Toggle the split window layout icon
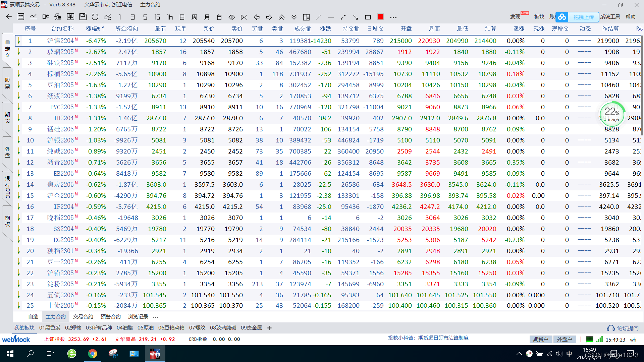This screenshot has width=644, height=362. [x=306, y=17]
